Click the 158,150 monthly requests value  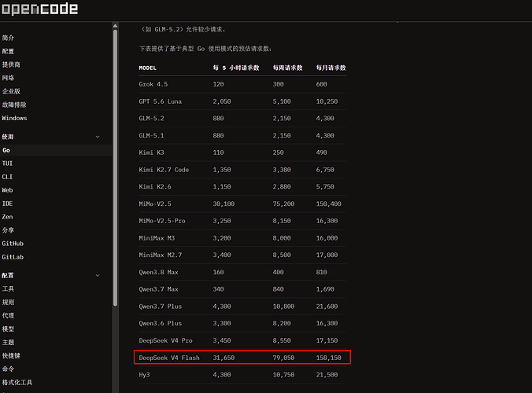[x=329, y=358]
